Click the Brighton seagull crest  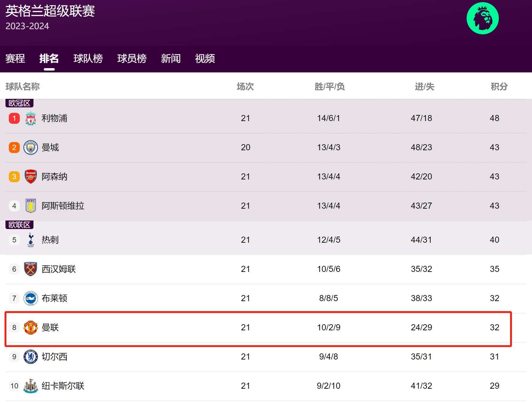tap(31, 298)
